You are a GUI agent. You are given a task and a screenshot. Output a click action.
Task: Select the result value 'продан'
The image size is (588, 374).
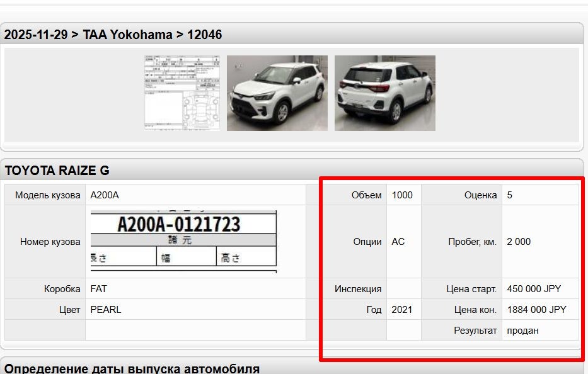pos(522,331)
